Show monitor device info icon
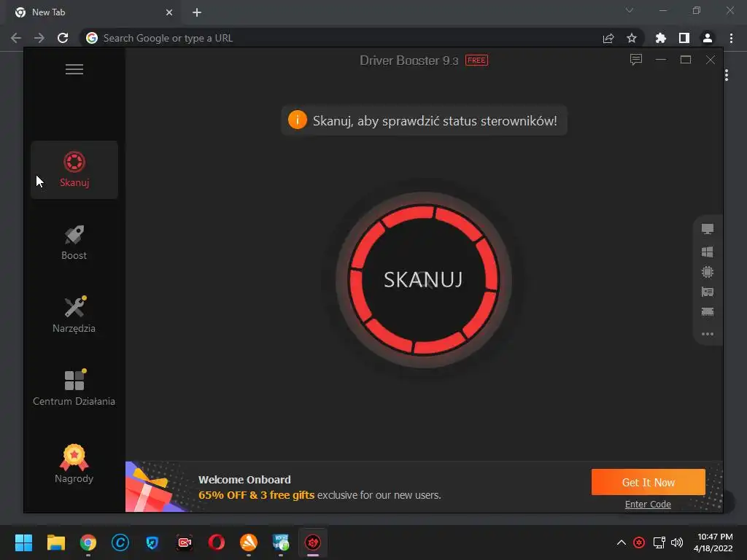 [x=708, y=229]
